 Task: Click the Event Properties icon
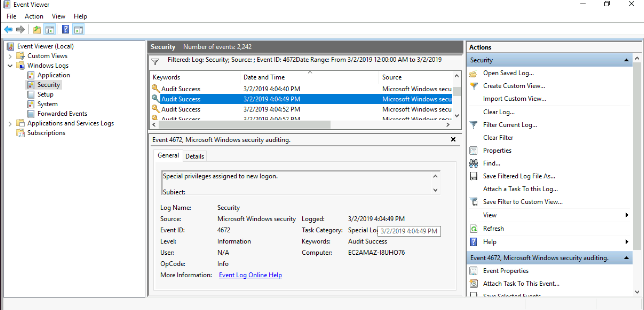[473, 271]
